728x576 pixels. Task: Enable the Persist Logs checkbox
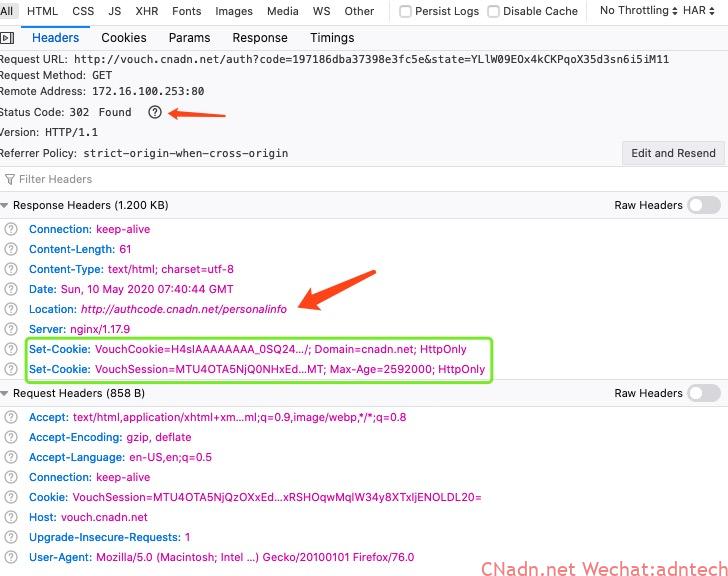[405, 12]
